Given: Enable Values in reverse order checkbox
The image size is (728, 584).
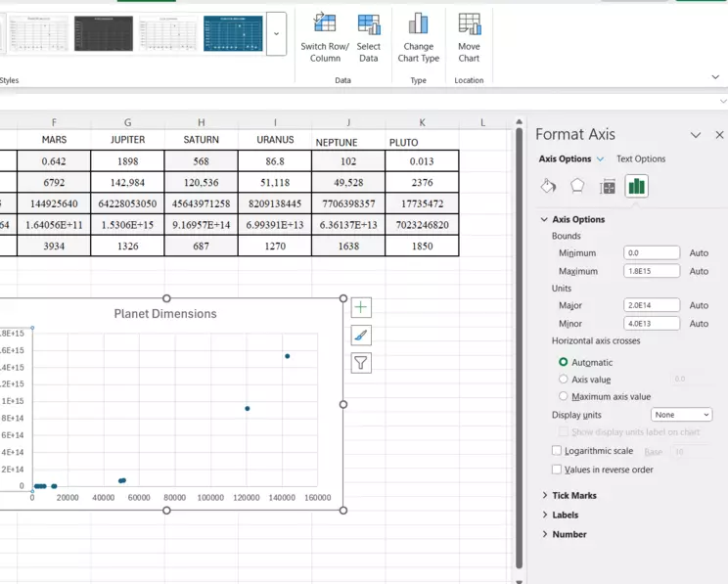Looking at the screenshot, I should coord(557,470).
